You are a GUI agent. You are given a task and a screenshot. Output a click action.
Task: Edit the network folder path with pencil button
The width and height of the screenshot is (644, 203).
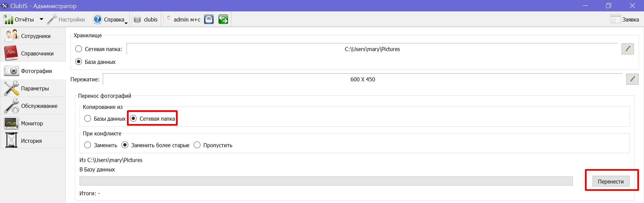628,49
